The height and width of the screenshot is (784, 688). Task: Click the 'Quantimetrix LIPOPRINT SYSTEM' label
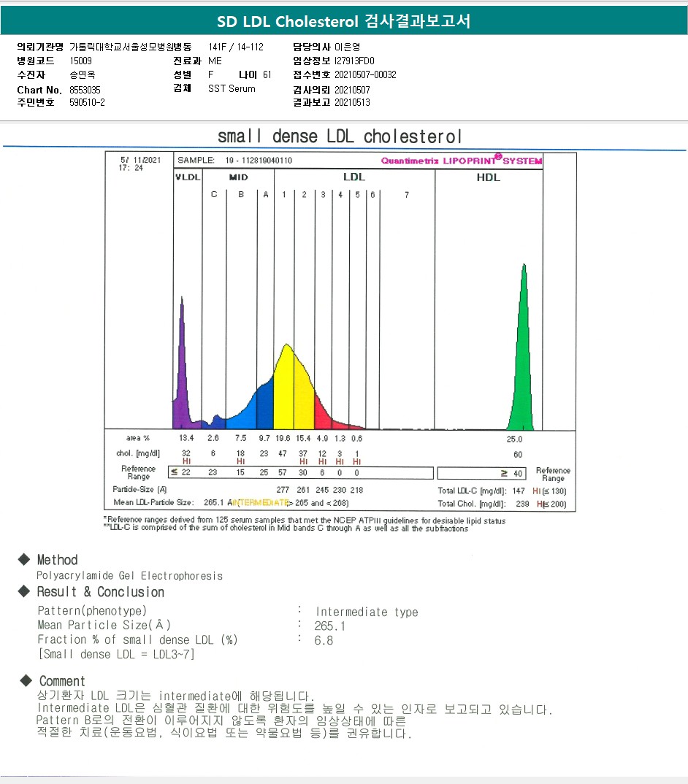(x=462, y=160)
